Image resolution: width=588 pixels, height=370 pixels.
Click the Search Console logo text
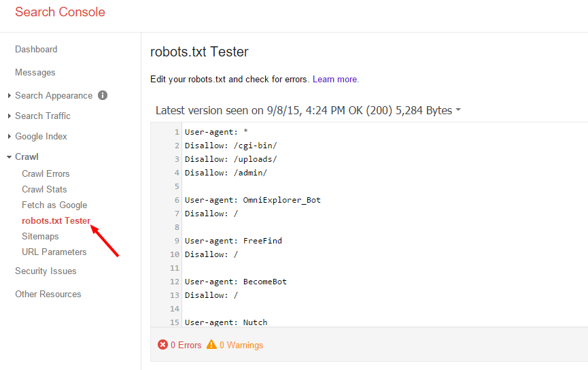[60, 12]
